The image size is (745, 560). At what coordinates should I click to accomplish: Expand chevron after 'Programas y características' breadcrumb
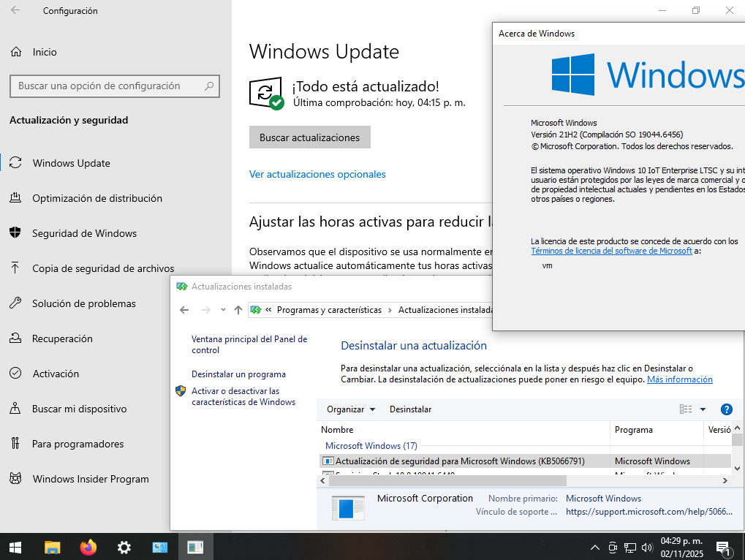click(390, 310)
